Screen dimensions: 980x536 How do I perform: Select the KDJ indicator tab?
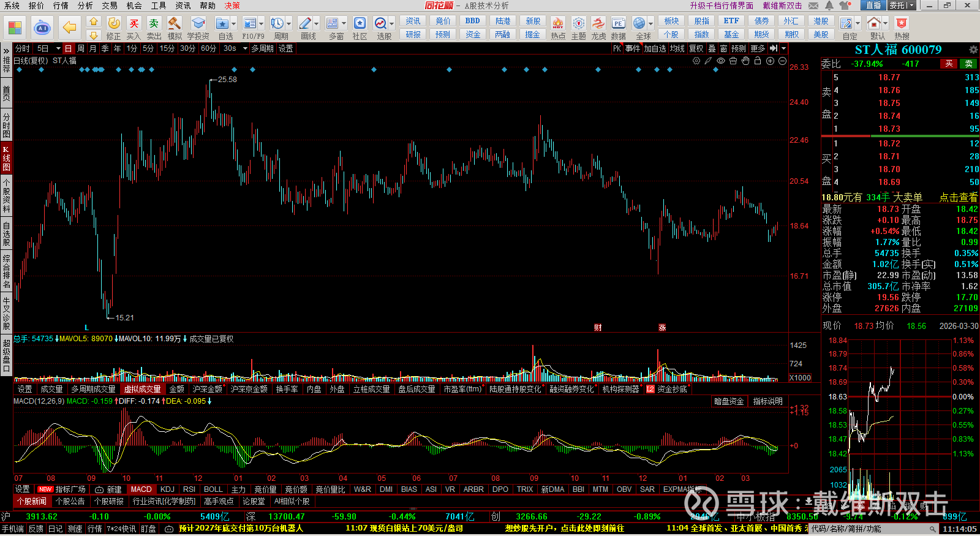pos(167,489)
